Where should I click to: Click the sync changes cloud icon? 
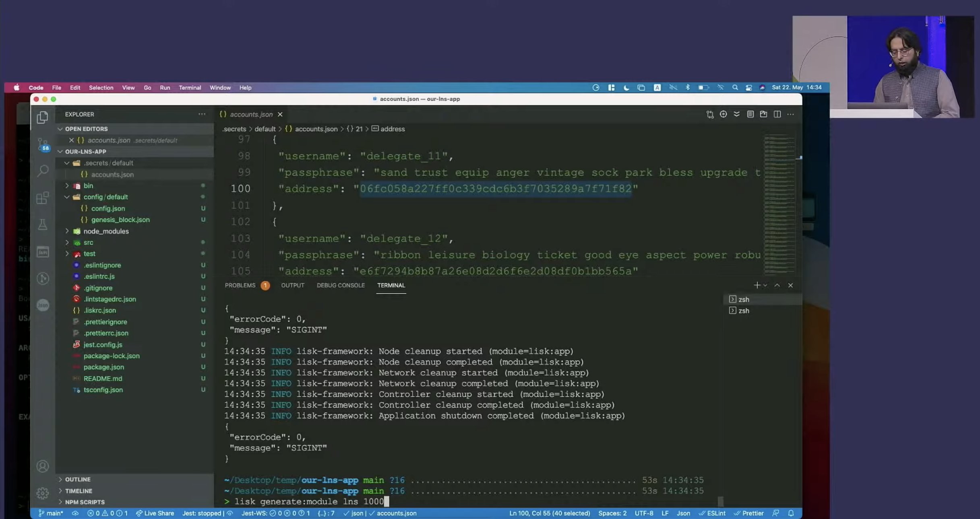click(75, 513)
